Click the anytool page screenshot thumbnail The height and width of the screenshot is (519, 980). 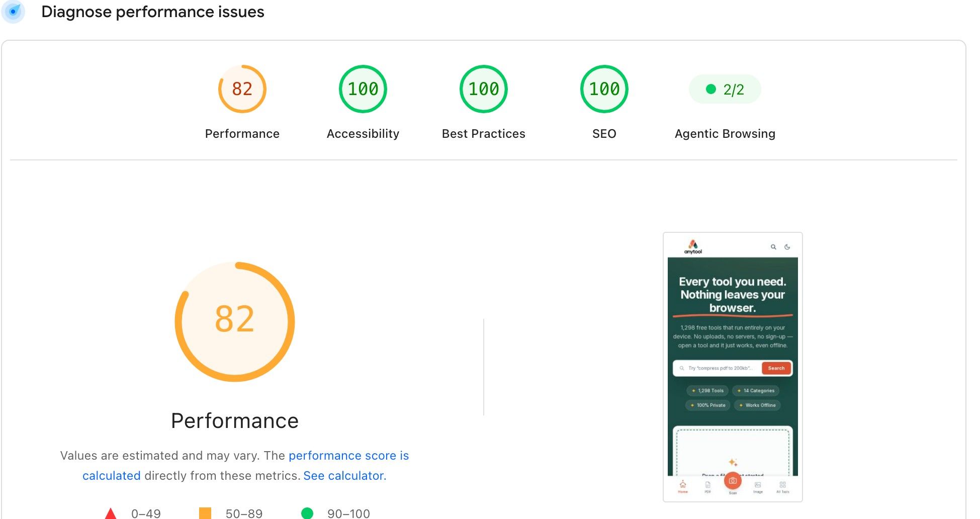tap(733, 367)
